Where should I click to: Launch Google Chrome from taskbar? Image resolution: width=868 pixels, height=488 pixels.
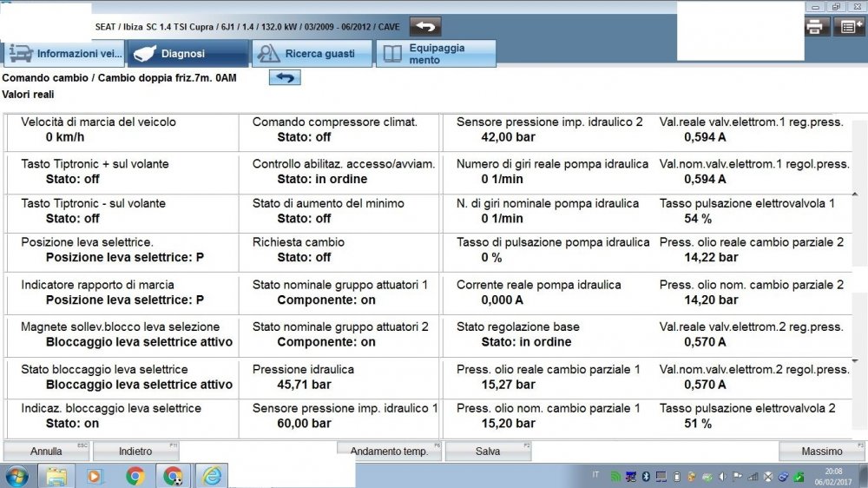[135, 475]
